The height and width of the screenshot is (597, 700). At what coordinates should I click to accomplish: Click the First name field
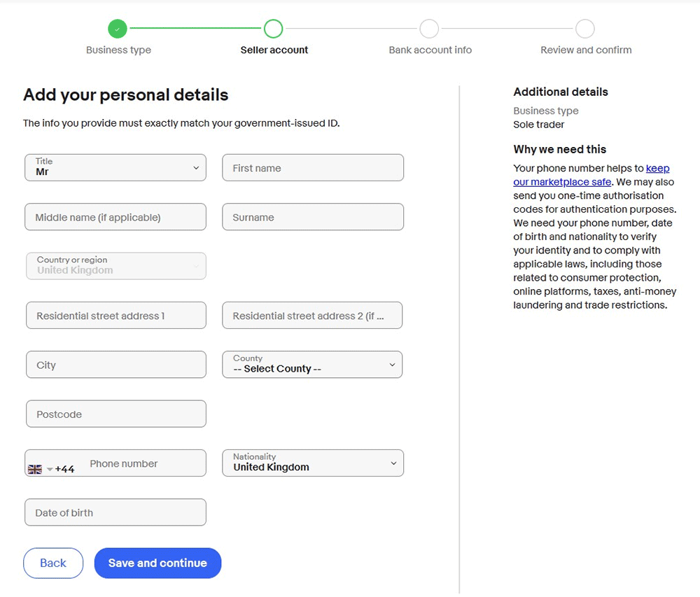[x=313, y=168]
